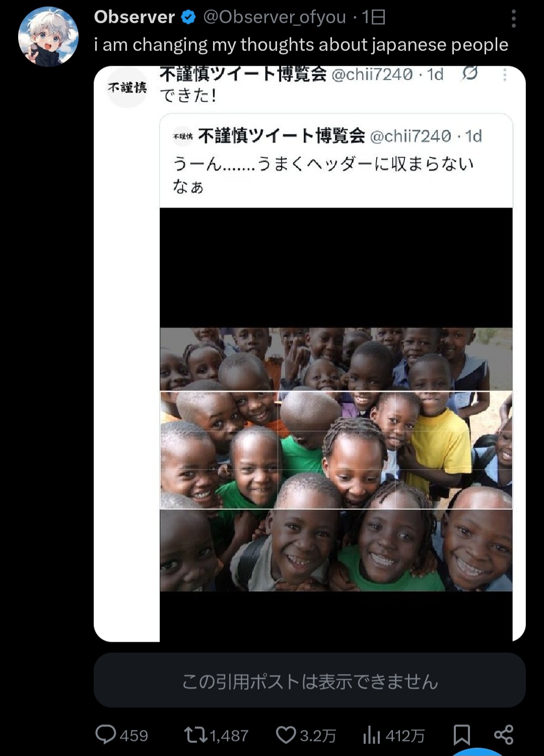Viewport: 544px width, 756px height.
Task: Open the three-dot post options menu
Action: click(x=513, y=19)
